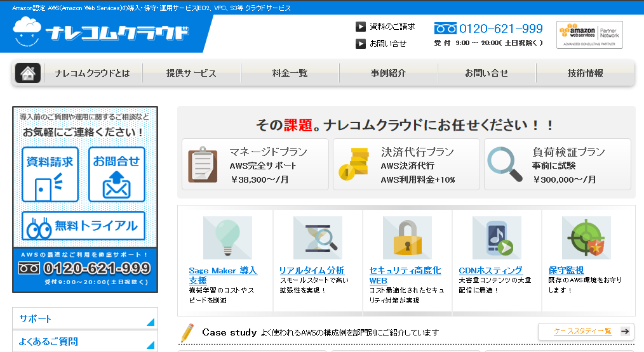Click play arrow icon beside お問い合せ
Screen dimensions: 644x352
tap(361, 44)
